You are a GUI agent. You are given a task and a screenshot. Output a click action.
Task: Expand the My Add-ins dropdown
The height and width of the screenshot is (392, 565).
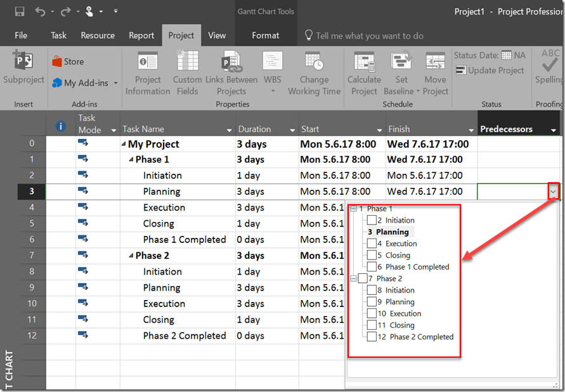pyautogui.click(x=115, y=83)
